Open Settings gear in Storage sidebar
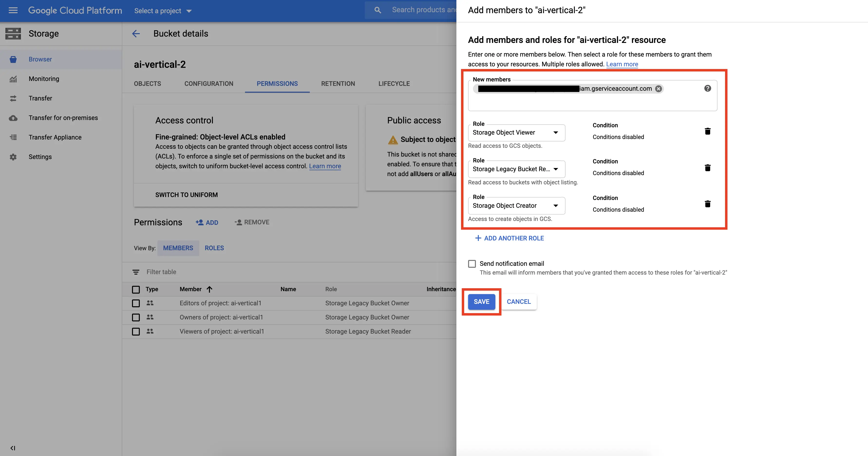The width and height of the screenshot is (868, 456). (13, 157)
